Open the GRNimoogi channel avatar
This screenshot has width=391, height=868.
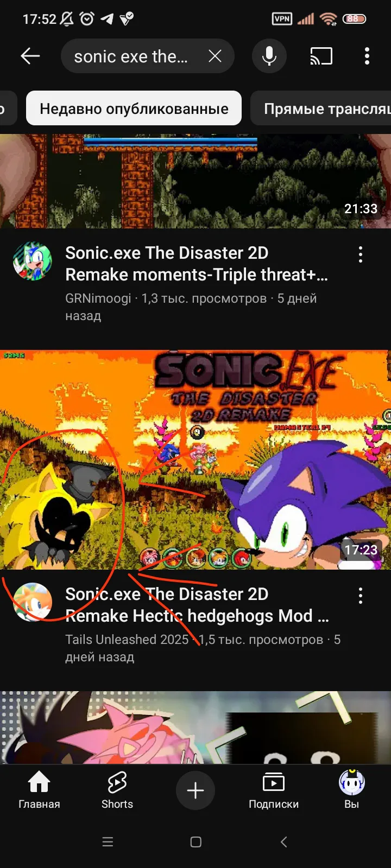tap(33, 261)
